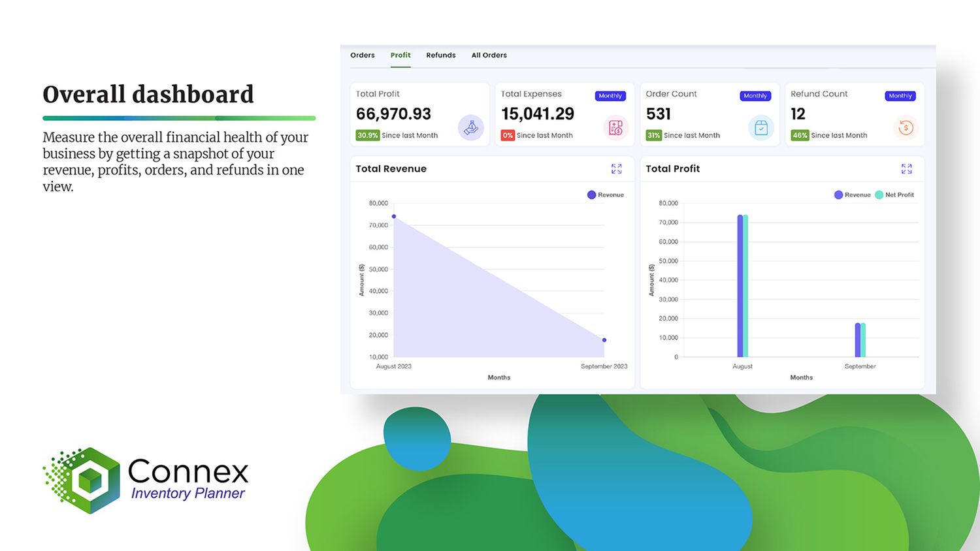The height and width of the screenshot is (551, 980).
Task: Click the red 0% badge under Total Expenses
Action: [508, 135]
